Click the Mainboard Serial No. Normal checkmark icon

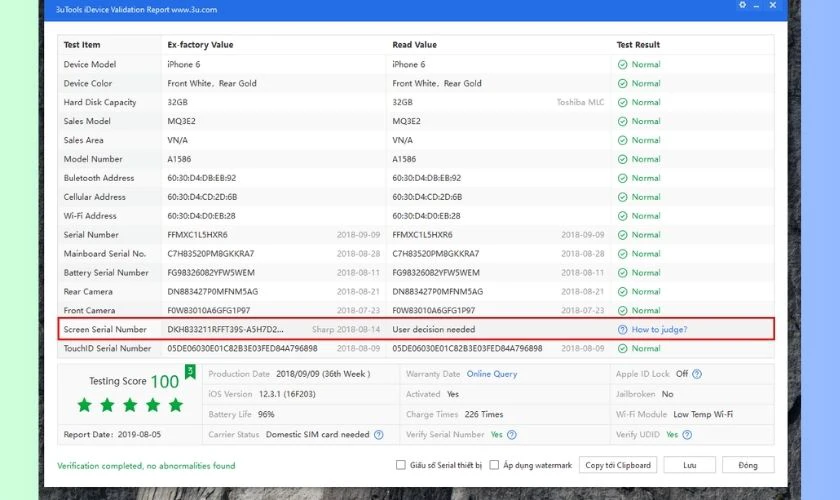[622, 254]
